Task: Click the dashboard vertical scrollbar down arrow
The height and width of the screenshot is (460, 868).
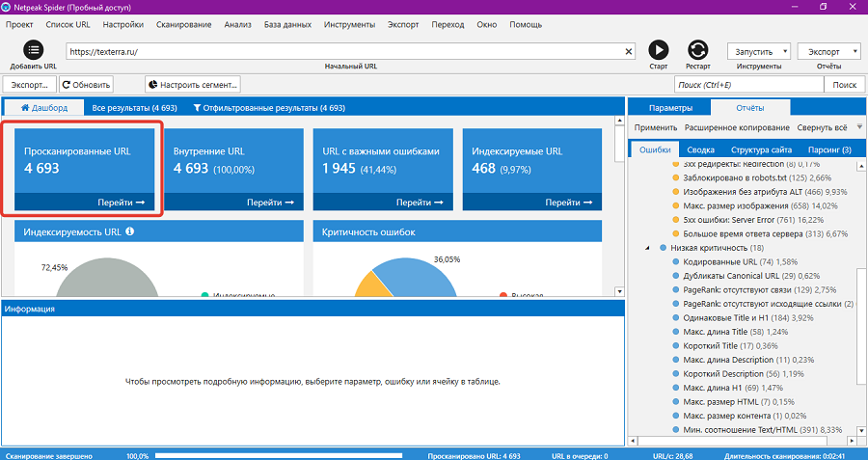Action: (x=619, y=291)
